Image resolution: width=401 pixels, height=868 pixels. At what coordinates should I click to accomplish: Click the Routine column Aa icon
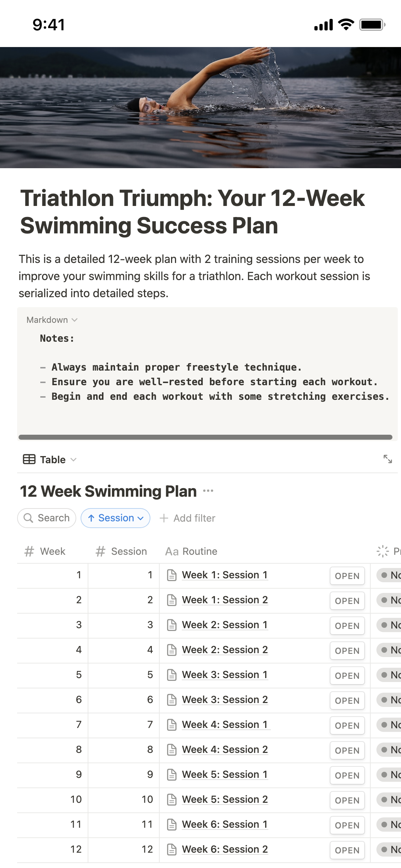point(172,552)
